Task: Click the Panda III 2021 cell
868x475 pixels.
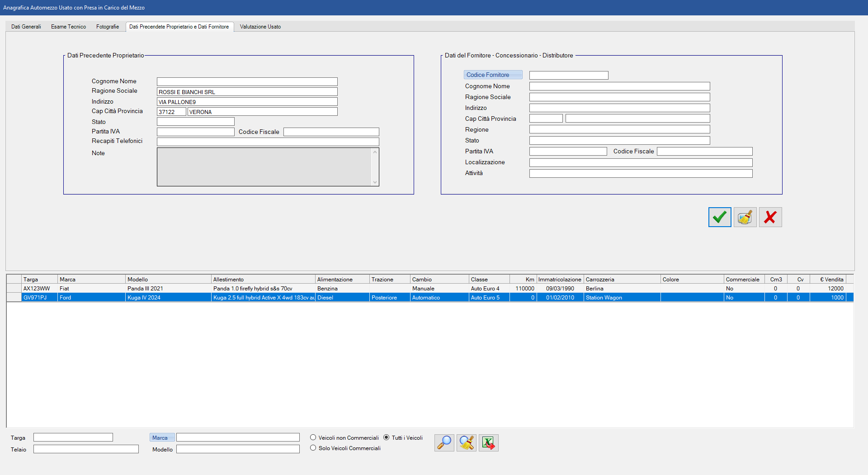Action: coord(168,288)
